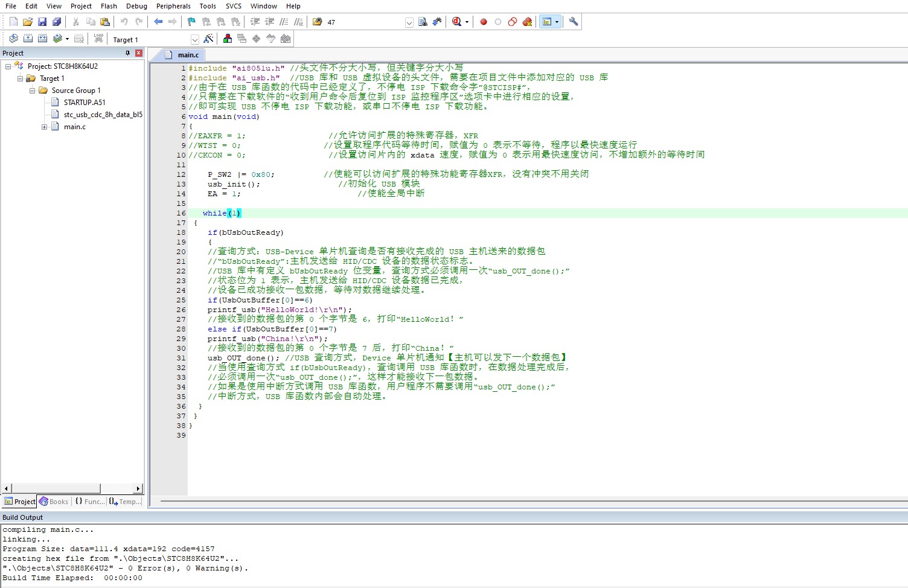Start the debug session with the magnifier icon
Viewport: 908px width, 588px height.
tap(457, 22)
